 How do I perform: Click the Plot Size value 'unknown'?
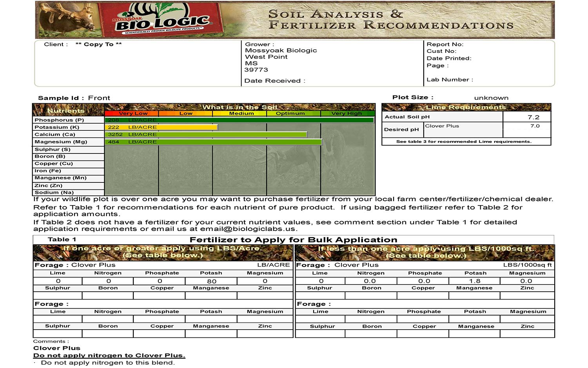(491, 98)
